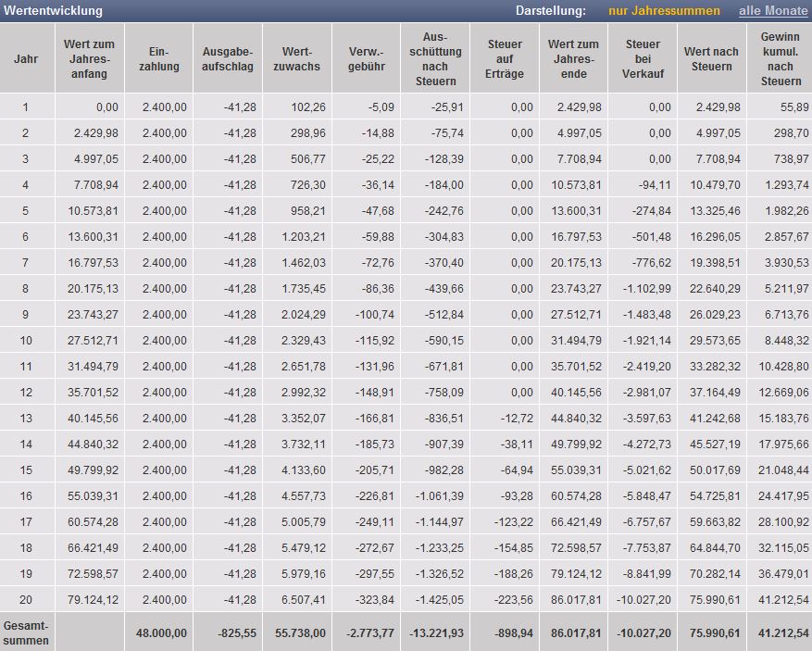Select year number 7 cell
The image size is (812, 651).
pyautogui.click(x=25, y=263)
